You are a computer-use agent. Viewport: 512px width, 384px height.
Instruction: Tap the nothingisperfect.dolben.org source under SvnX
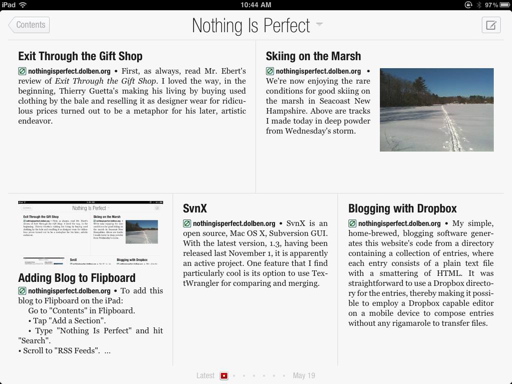(x=234, y=224)
